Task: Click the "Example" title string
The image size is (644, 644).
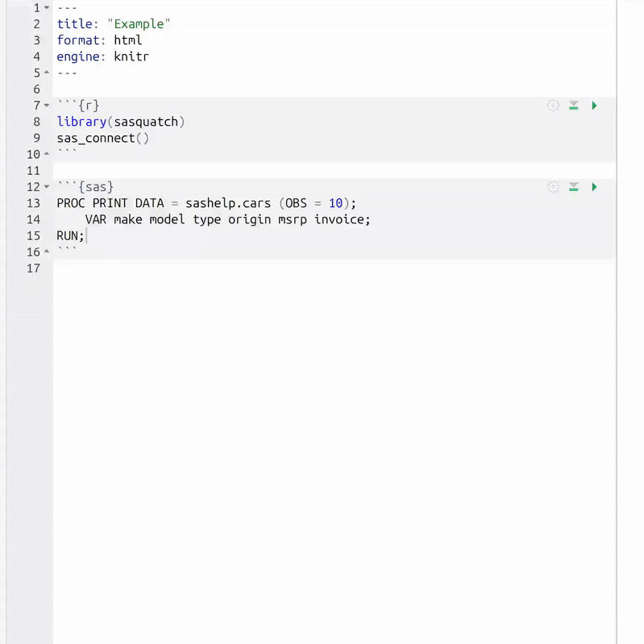Action: [139, 24]
